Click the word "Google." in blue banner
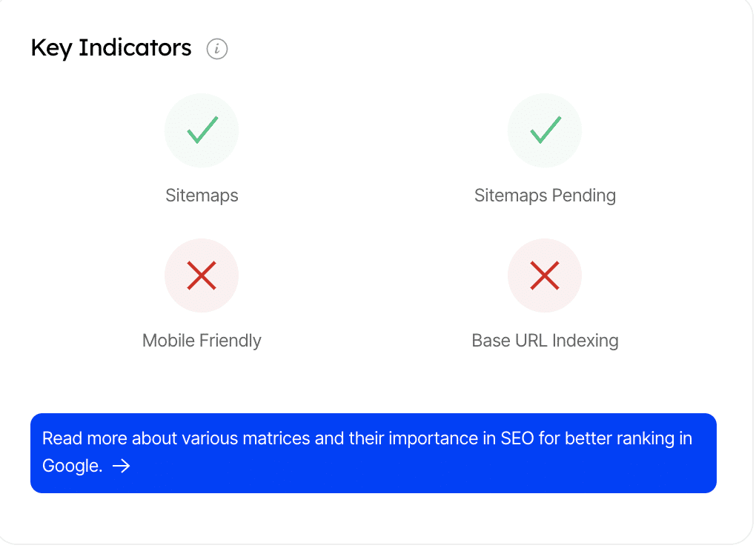 pos(72,466)
